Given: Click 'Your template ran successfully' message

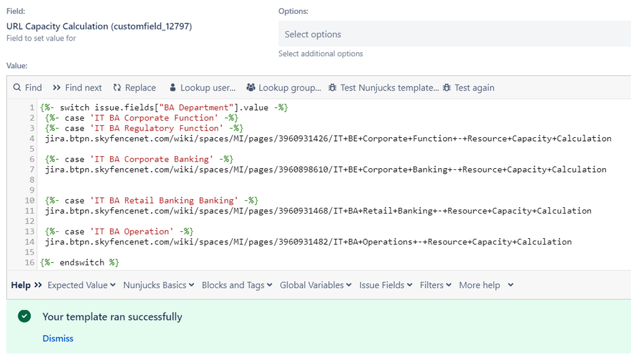Looking at the screenshot, I should tap(113, 317).
